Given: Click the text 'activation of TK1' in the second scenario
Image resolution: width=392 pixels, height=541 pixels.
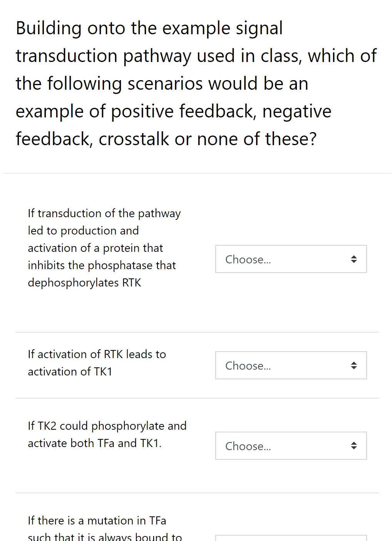Looking at the screenshot, I should (x=69, y=371).
